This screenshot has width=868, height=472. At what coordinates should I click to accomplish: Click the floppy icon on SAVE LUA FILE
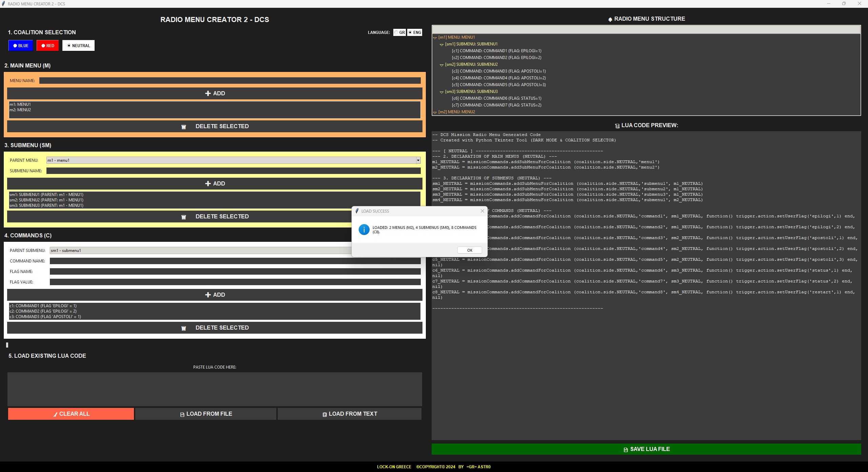pyautogui.click(x=626, y=450)
